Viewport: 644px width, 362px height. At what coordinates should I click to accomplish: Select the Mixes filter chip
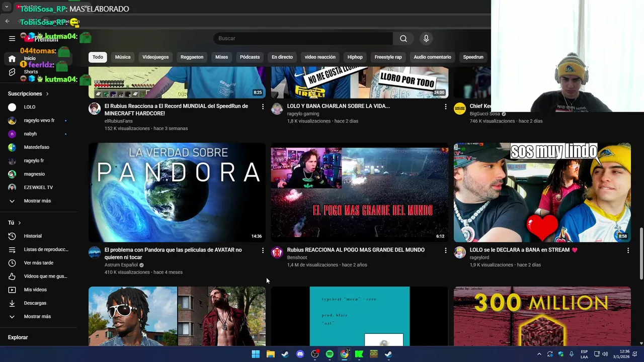point(221,57)
